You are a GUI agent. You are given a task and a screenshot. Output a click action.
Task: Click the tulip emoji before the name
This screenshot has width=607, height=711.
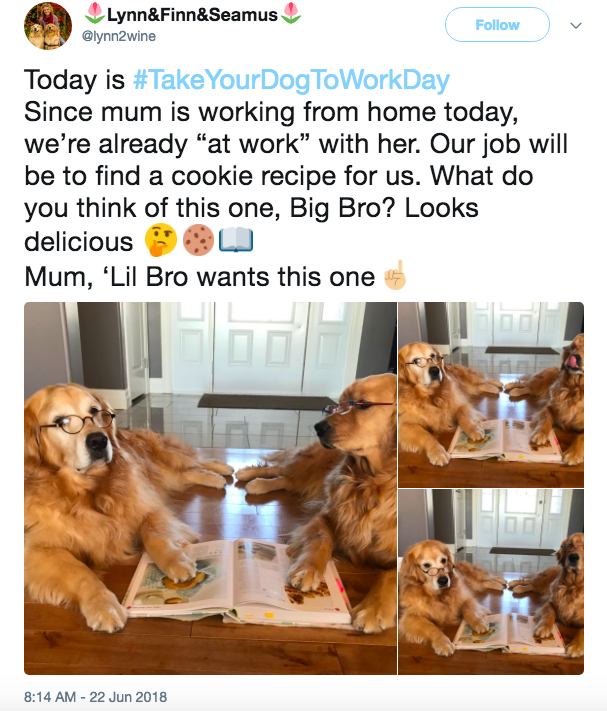pyautogui.click(x=95, y=13)
